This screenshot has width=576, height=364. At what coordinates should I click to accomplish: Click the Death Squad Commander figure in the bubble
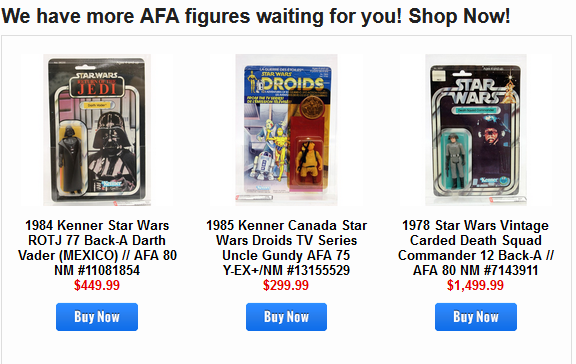pos(456,161)
